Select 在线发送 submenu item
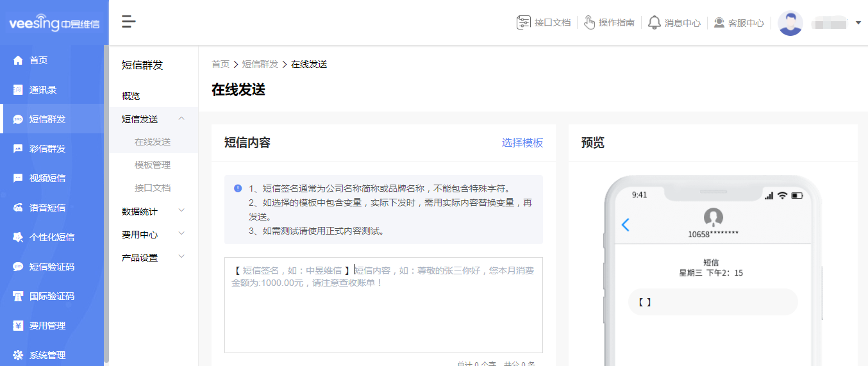The image size is (868, 366). click(x=153, y=142)
